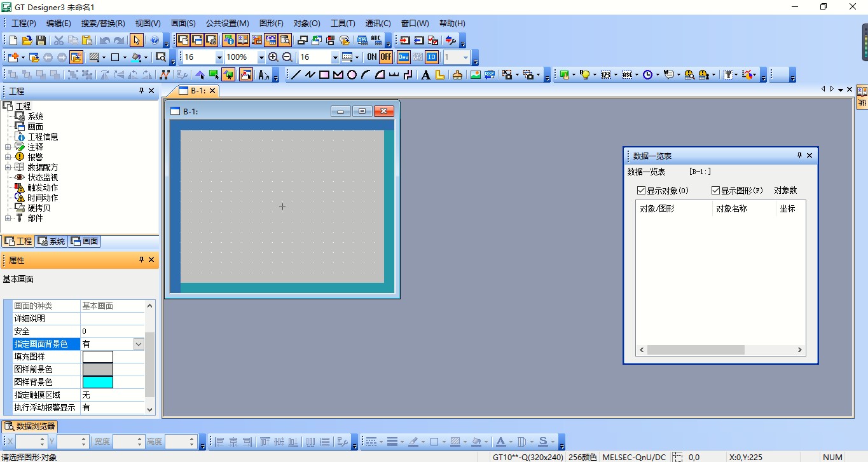Select the polygon drawing tool
The height and width of the screenshot is (462, 868).
(338, 75)
